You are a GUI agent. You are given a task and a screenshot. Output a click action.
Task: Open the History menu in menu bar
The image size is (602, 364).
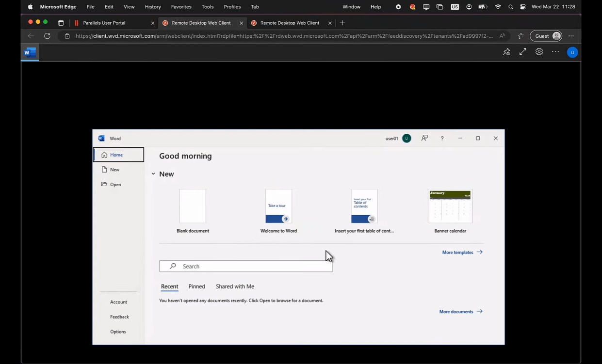tap(152, 7)
